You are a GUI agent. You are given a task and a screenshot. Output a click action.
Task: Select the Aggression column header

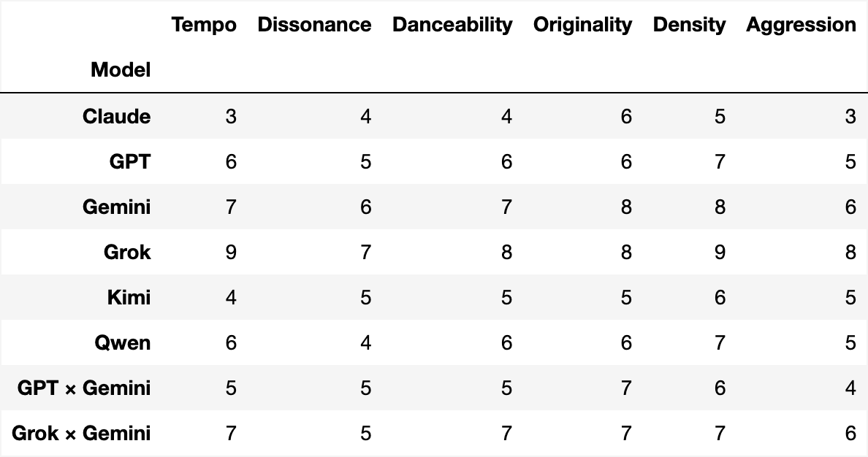coord(801,25)
